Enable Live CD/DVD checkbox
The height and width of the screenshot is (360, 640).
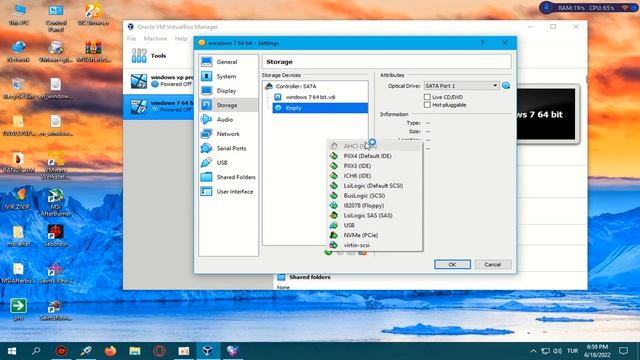tap(427, 97)
